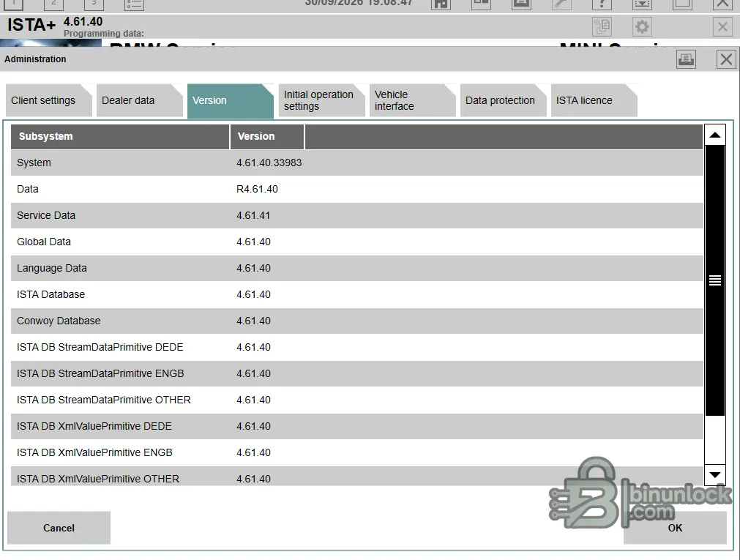Viewport: 740px width, 560px height.
Task: Open the Dealer data tab
Action: tap(139, 100)
